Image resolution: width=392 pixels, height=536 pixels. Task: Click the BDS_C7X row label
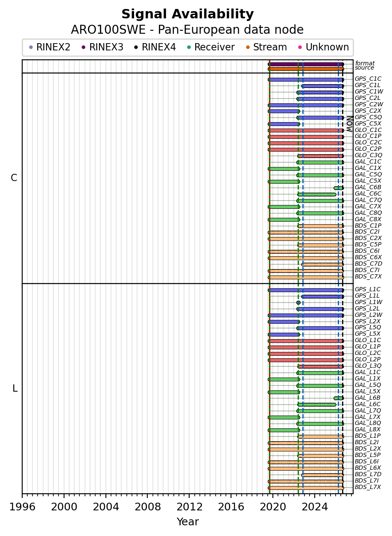pos(369,276)
